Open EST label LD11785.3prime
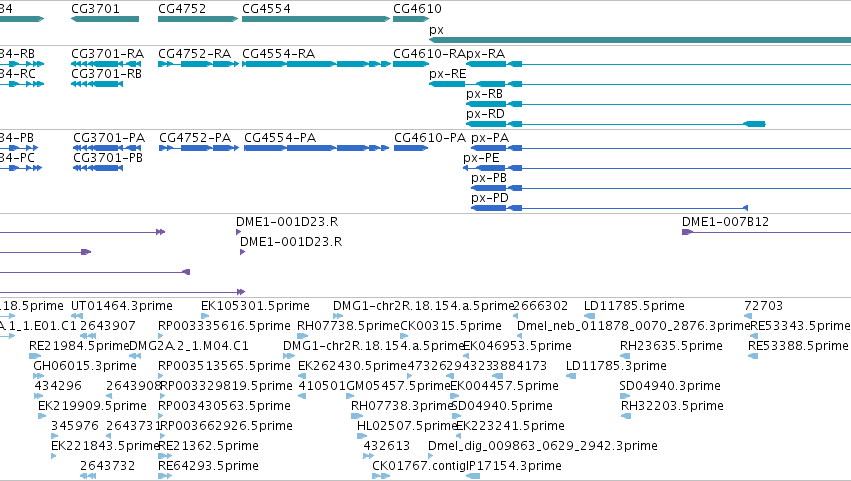 pyautogui.click(x=616, y=366)
